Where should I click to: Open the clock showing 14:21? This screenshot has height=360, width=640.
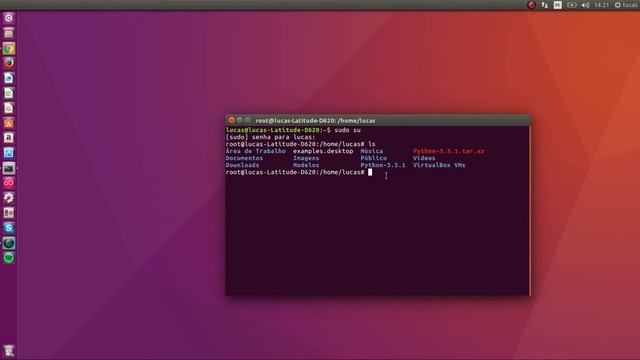point(601,5)
